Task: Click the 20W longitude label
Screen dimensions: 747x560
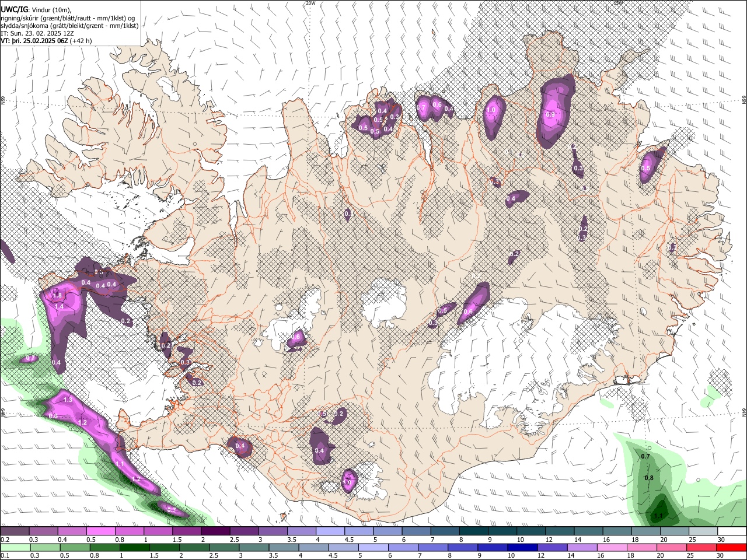Action: (310, 3)
